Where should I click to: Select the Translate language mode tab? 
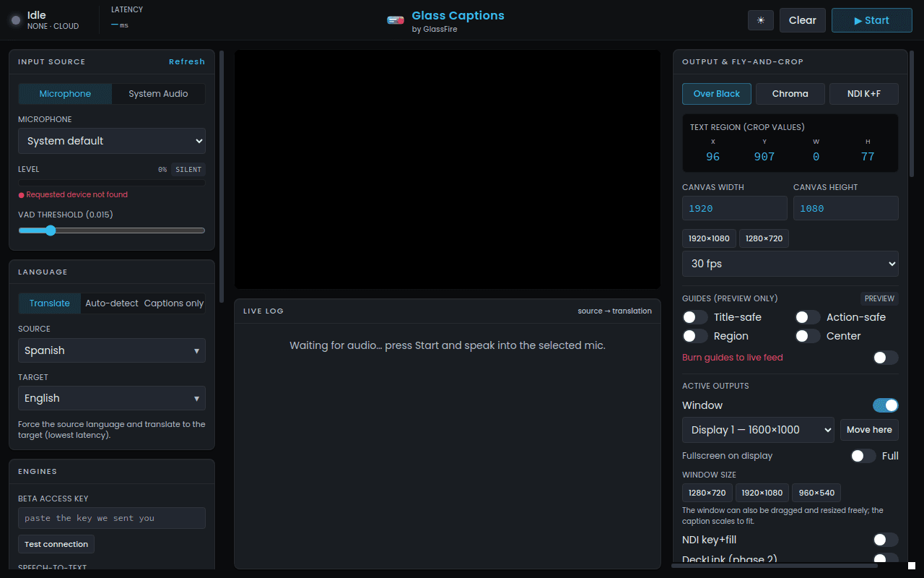[x=50, y=303]
